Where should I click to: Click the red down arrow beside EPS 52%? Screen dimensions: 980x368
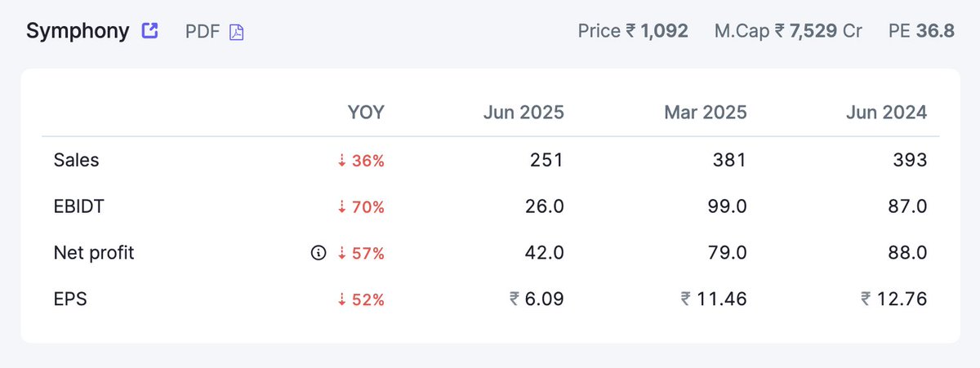coord(342,300)
